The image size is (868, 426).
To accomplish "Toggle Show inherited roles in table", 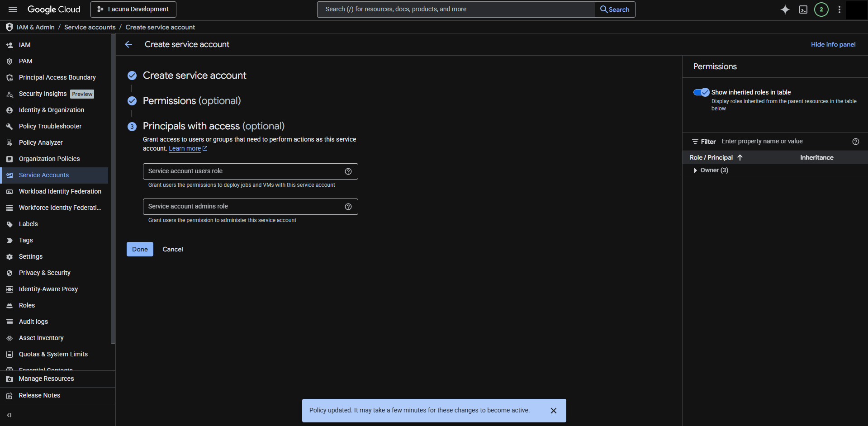I will click(701, 92).
